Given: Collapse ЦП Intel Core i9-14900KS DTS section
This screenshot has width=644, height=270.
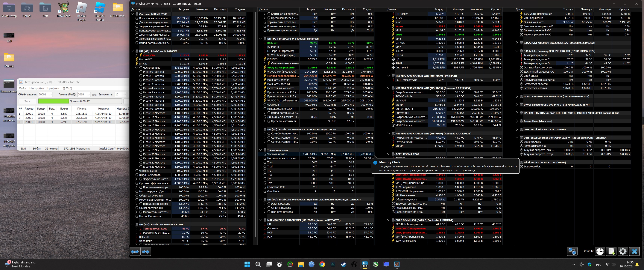Looking at the screenshot, I should 133,224.
